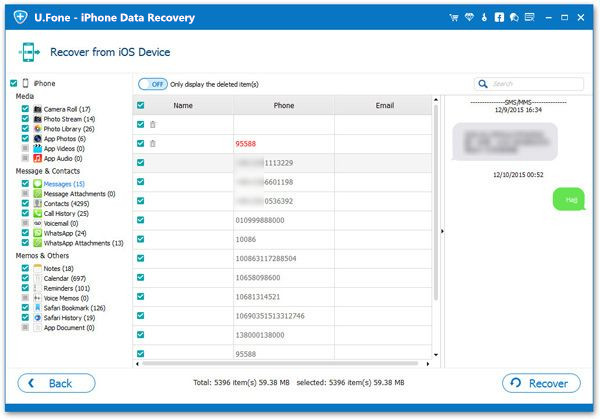
Task: Click the WhatsApp icon
Action: tap(38, 233)
